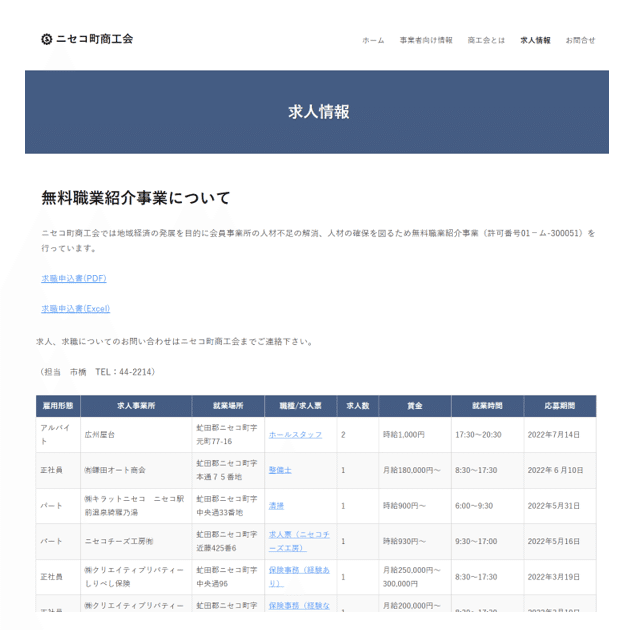The height and width of the screenshot is (630, 623).
Task: Click the ニセコ町商工会 logo emblem
Action: [47, 39]
